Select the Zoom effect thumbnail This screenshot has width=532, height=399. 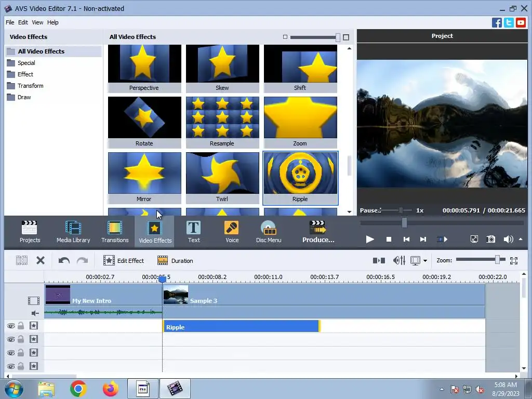pyautogui.click(x=300, y=123)
